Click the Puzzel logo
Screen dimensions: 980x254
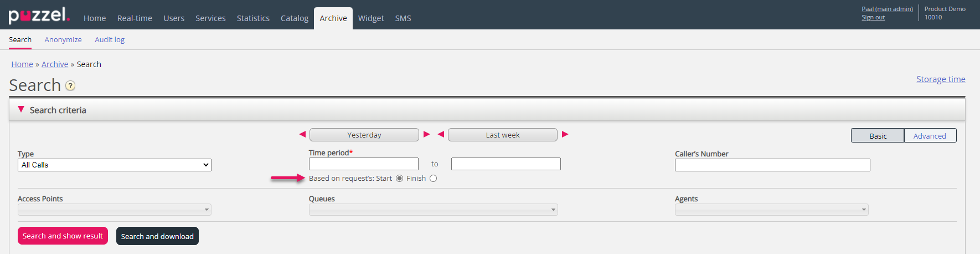point(39,16)
